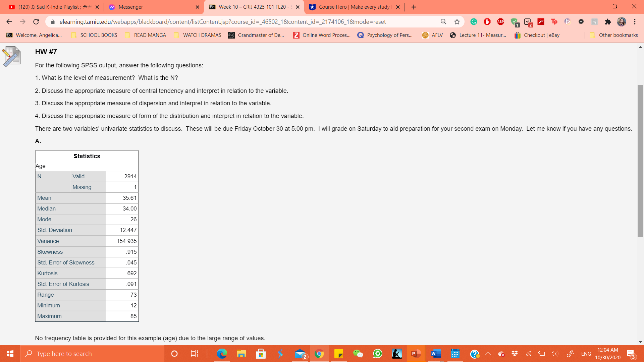
Task: Open the extensions puzzle piece menu
Action: point(608,21)
